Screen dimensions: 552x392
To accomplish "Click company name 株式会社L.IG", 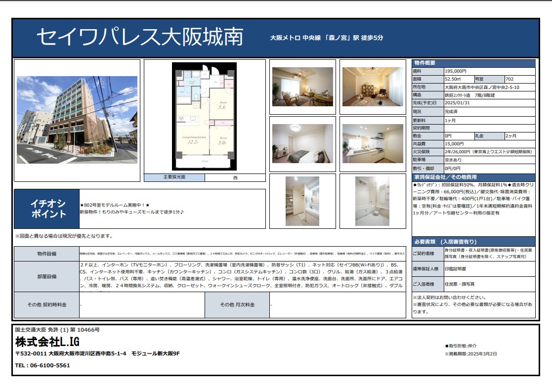I will [x=47, y=342].
